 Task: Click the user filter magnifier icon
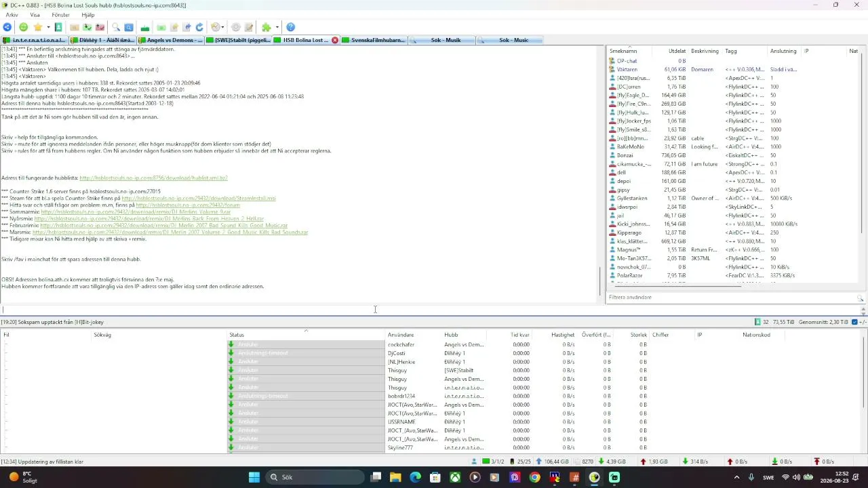(861, 298)
